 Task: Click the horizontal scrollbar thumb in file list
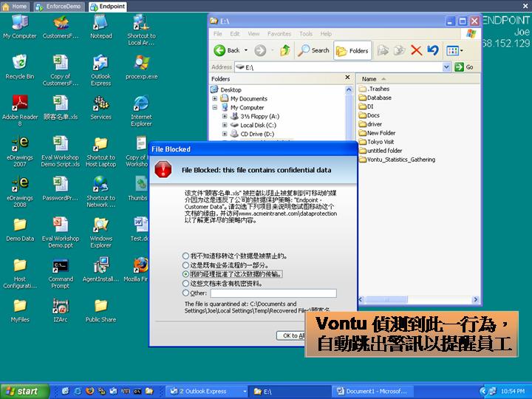(386, 299)
